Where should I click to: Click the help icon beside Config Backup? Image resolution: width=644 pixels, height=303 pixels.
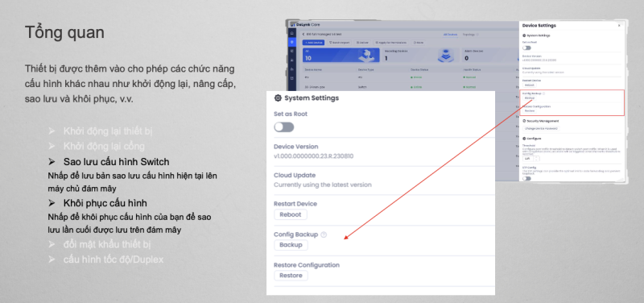pos(324,235)
